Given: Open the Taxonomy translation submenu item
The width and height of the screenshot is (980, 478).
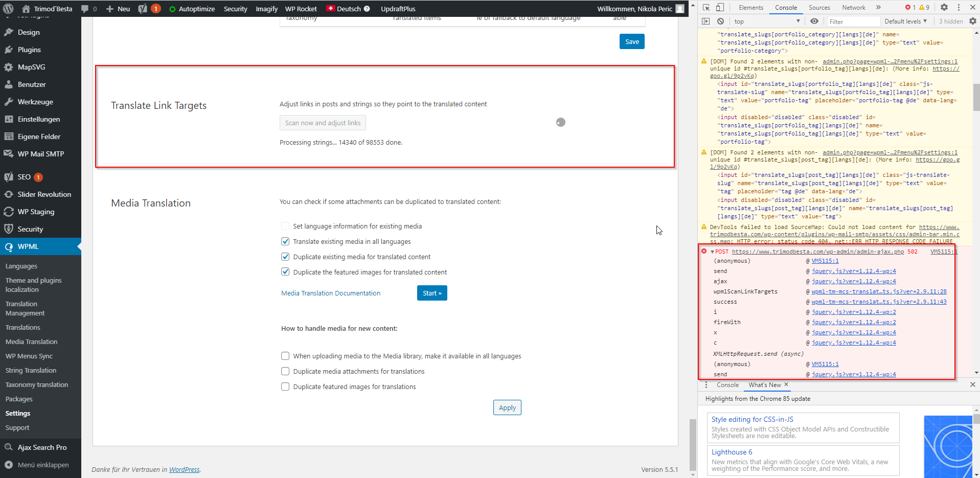Looking at the screenshot, I should (x=37, y=384).
